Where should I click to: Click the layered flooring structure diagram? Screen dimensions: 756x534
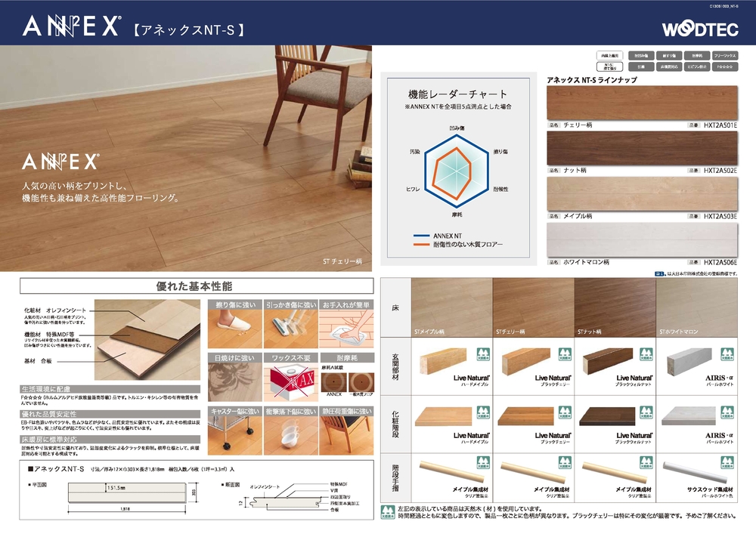[x=147, y=339]
